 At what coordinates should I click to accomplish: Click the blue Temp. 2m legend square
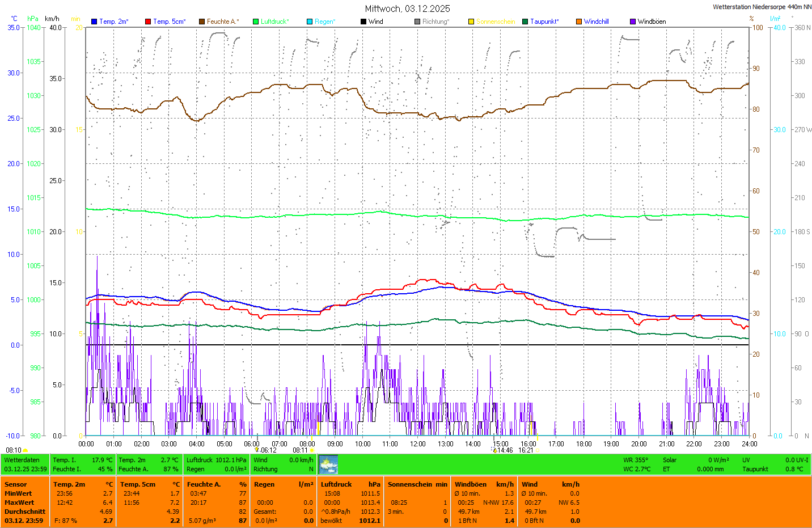tap(94, 22)
